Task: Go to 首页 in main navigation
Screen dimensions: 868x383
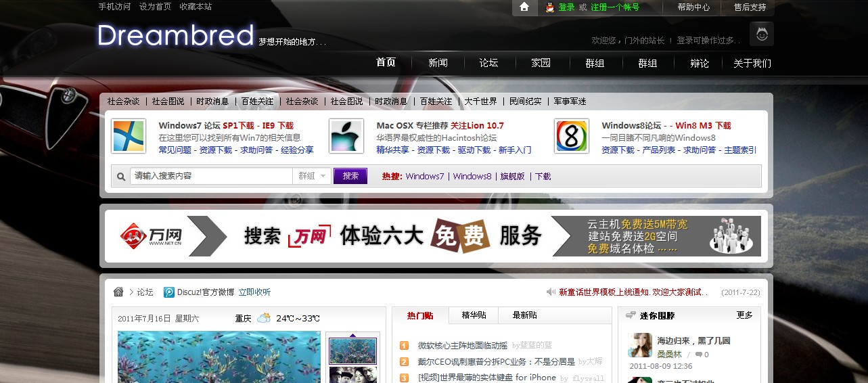Action: coord(386,62)
